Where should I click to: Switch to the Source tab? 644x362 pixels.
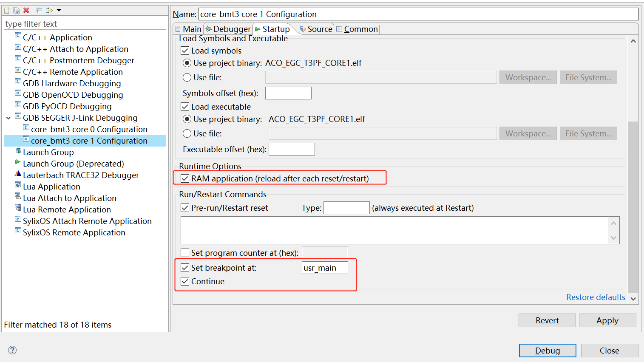pos(316,29)
